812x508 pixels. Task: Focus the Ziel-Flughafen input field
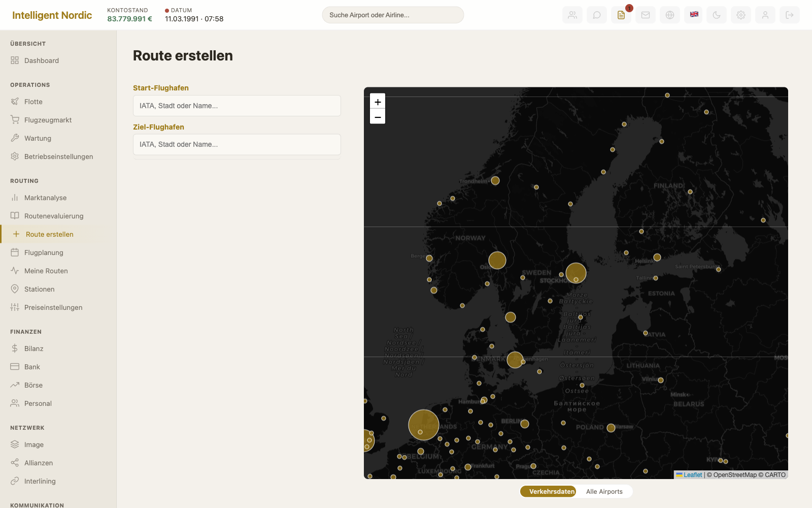237,144
